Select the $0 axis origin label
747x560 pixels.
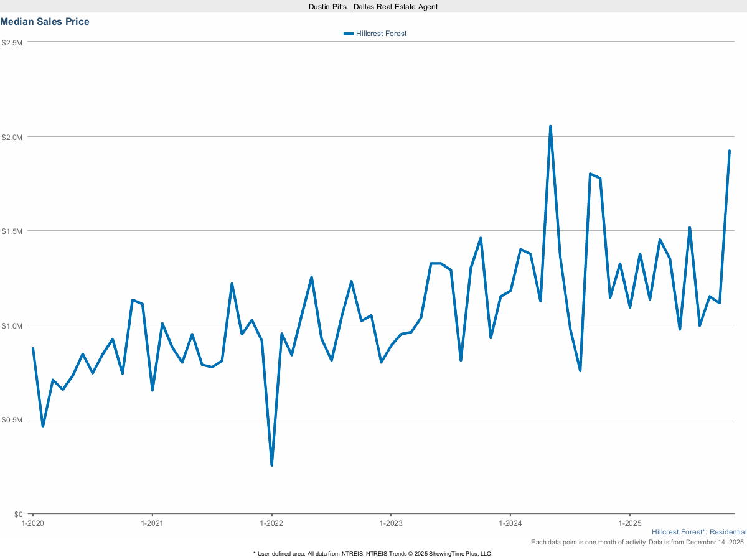pyautogui.click(x=19, y=514)
